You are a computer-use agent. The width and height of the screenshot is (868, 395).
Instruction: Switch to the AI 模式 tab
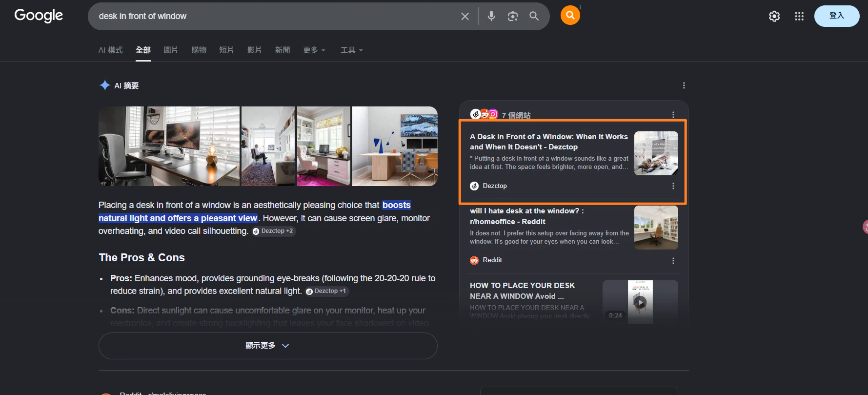[x=110, y=50]
